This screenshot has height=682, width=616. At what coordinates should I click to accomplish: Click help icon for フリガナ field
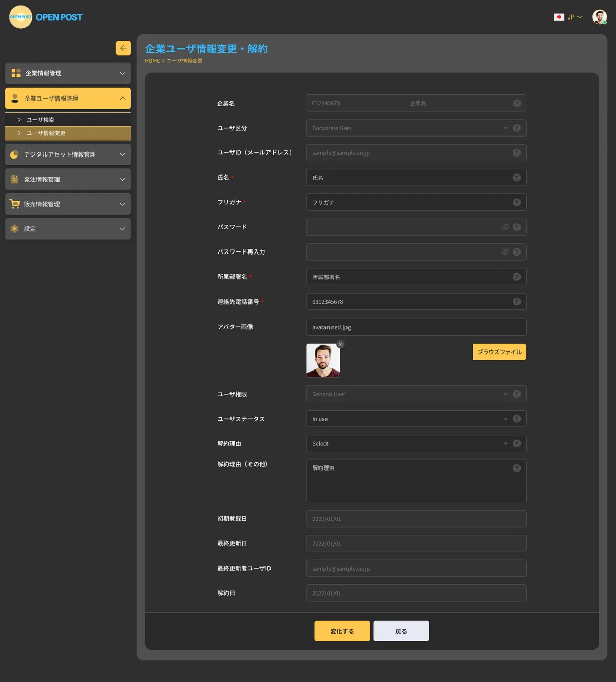(517, 202)
